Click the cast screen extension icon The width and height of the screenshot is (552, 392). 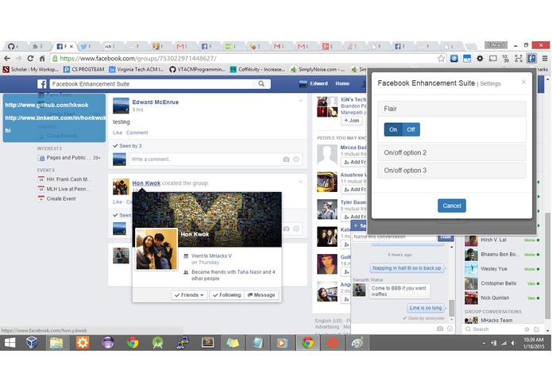click(493, 59)
